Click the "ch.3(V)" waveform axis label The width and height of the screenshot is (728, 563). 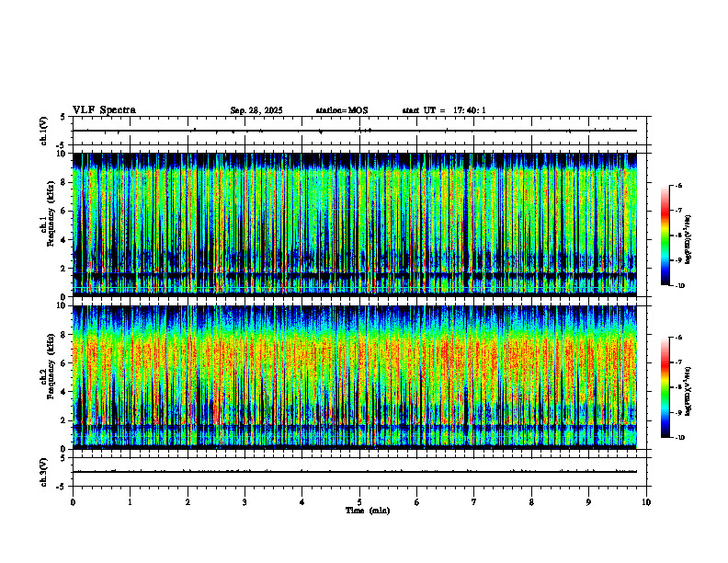pyautogui.click(x=44, y=472)
